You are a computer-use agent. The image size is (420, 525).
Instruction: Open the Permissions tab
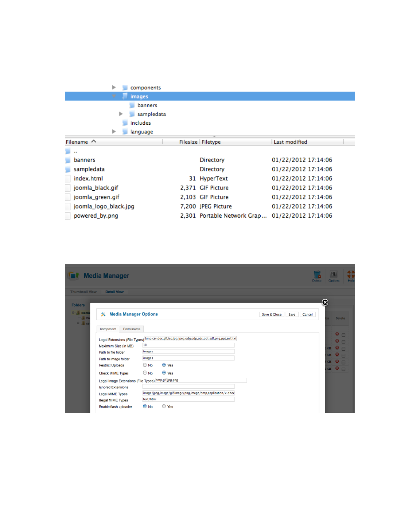(x=132, y=329)
